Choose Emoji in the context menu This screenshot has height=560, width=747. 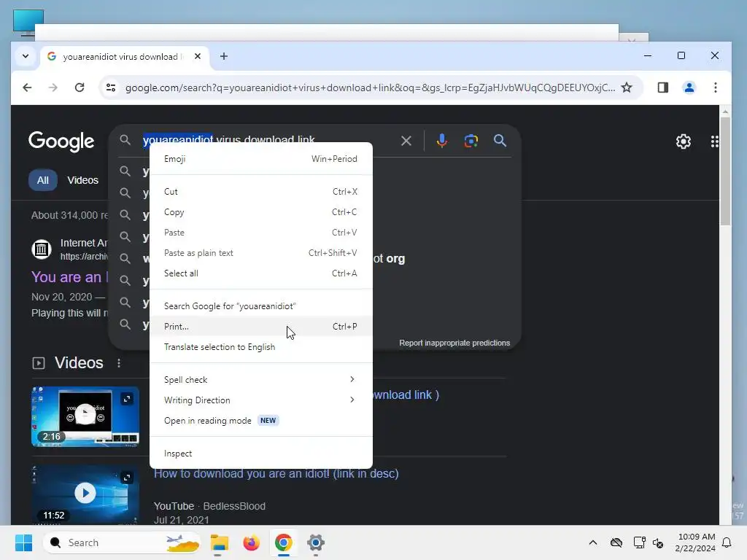click(260, 159)
